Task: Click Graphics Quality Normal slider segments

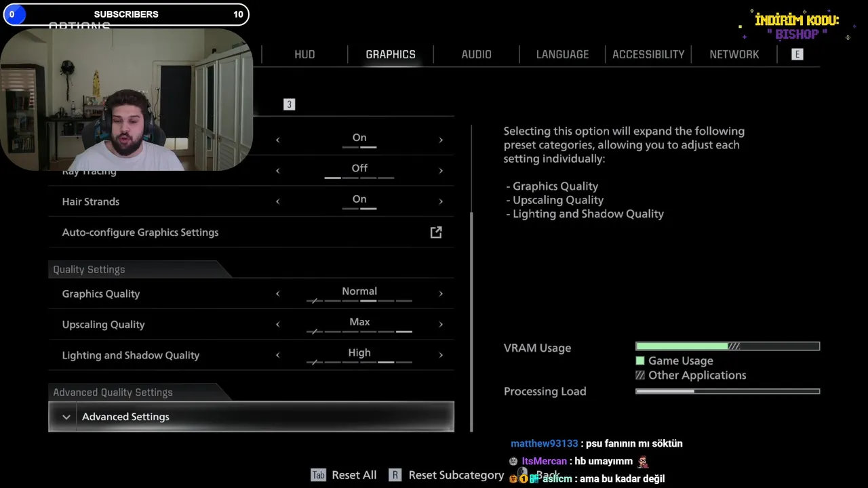Action: tap(359, 300)
